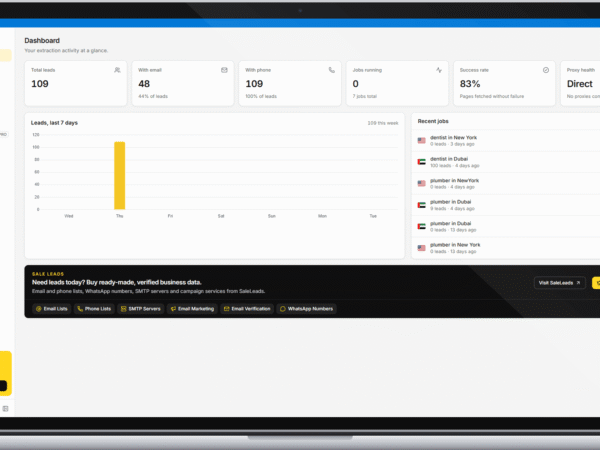Select the With email card value 48
This screenshot has height=450, width=600.
pos(144,84)
